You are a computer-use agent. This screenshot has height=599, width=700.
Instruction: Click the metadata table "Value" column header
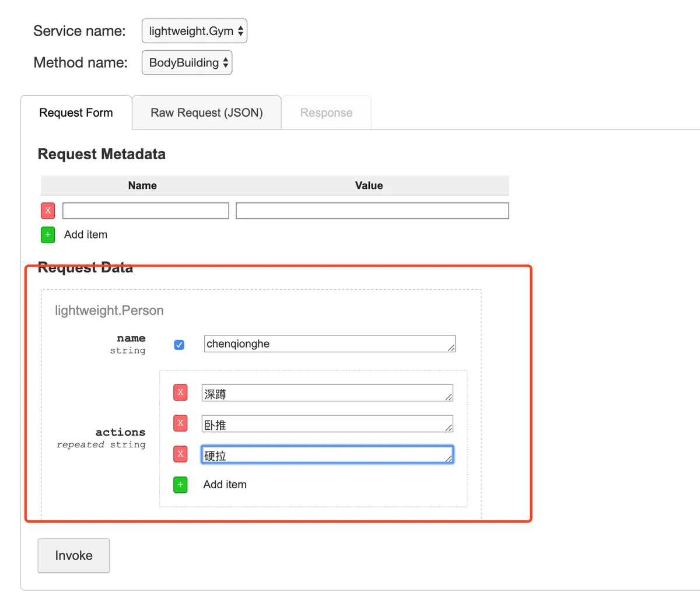click(369, 185)
